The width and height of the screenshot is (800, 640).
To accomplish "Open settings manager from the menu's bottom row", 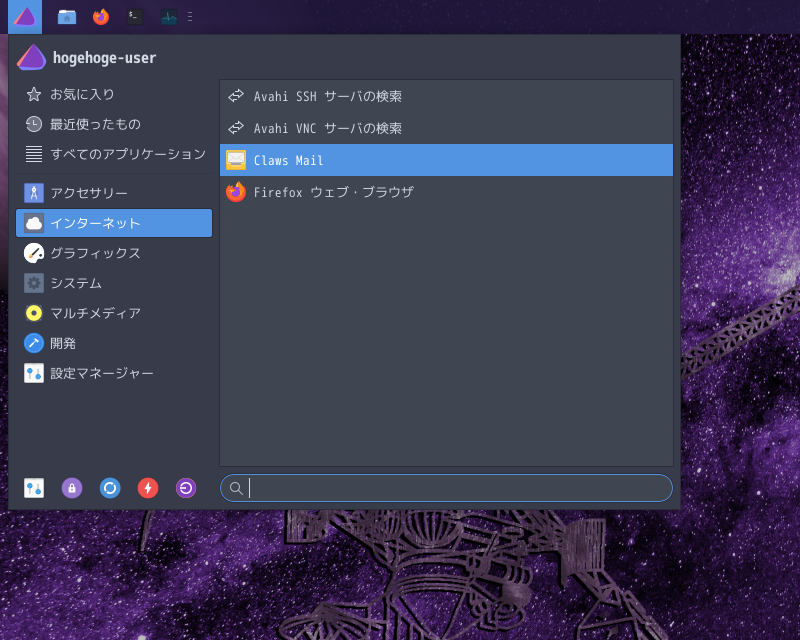I will pos(34,488).
